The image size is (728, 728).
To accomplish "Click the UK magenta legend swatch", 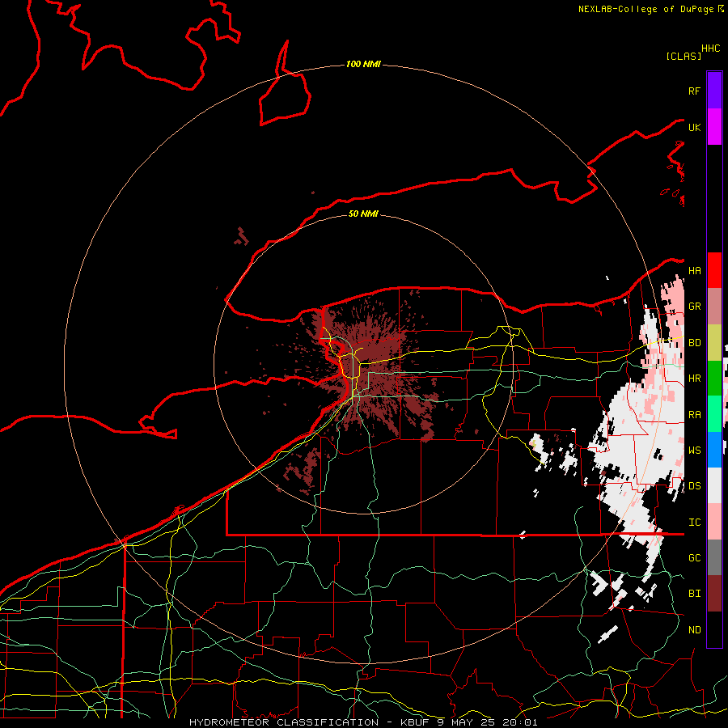I will pos(714,127).
